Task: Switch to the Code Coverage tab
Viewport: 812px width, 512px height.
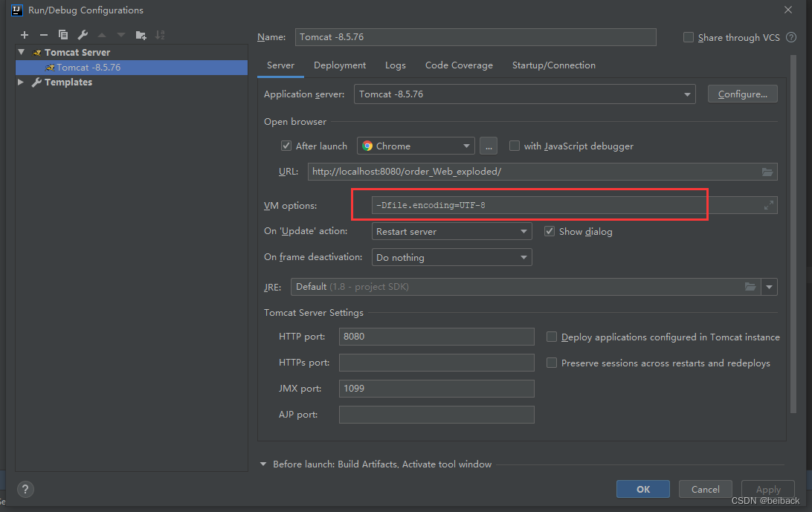Action: coord(459,65)
